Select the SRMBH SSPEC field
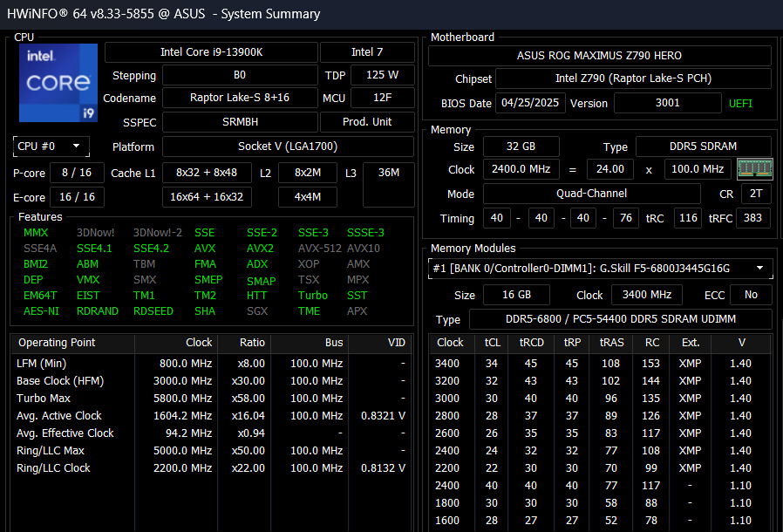 pyautogui.click(x=240, y=122)
